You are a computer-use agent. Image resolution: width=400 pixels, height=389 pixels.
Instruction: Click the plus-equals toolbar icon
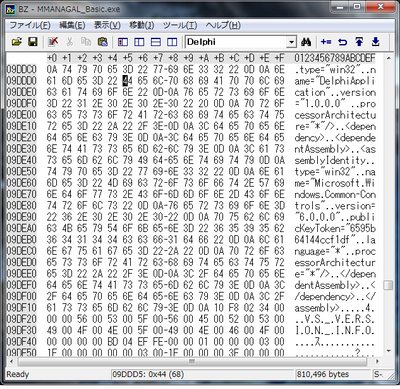pos(326,42)
